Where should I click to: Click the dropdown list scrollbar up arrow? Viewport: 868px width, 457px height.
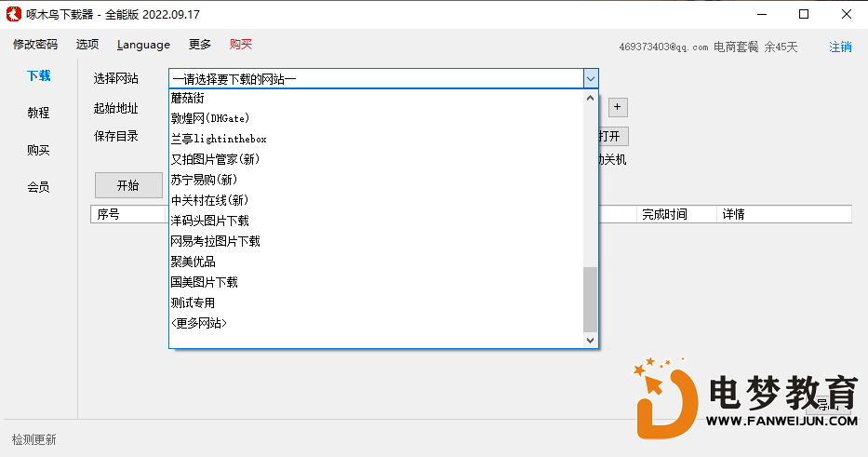coord(590,98)
